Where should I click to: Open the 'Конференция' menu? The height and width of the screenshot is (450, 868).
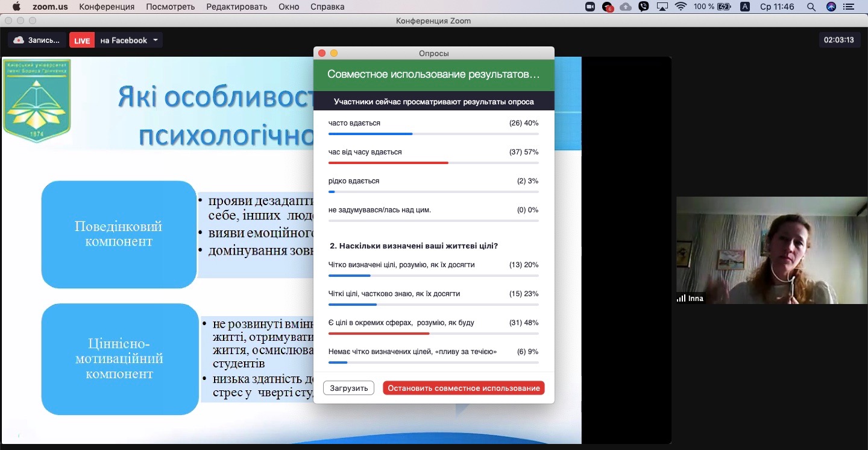coord(107,7)
